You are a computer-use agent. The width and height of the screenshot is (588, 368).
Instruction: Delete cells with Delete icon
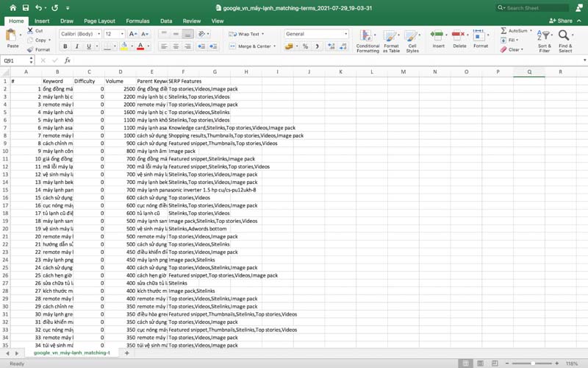point(459,35)
